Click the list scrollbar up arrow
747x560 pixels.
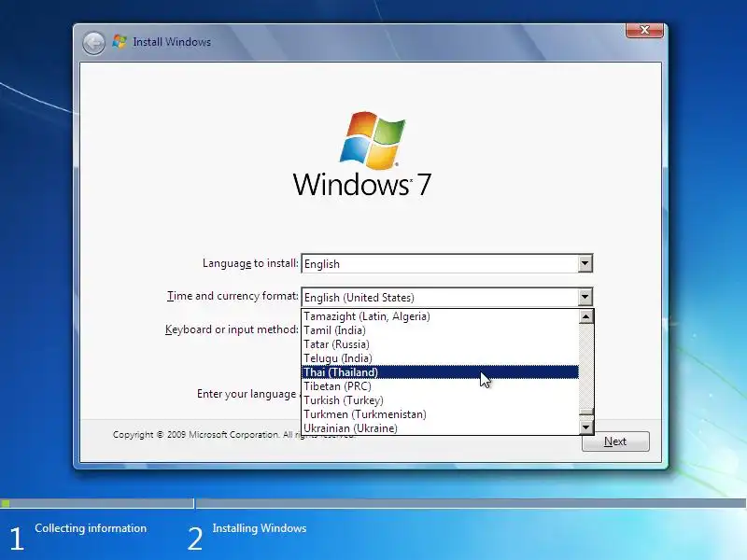pyautogui.click(x=586, y=316)
